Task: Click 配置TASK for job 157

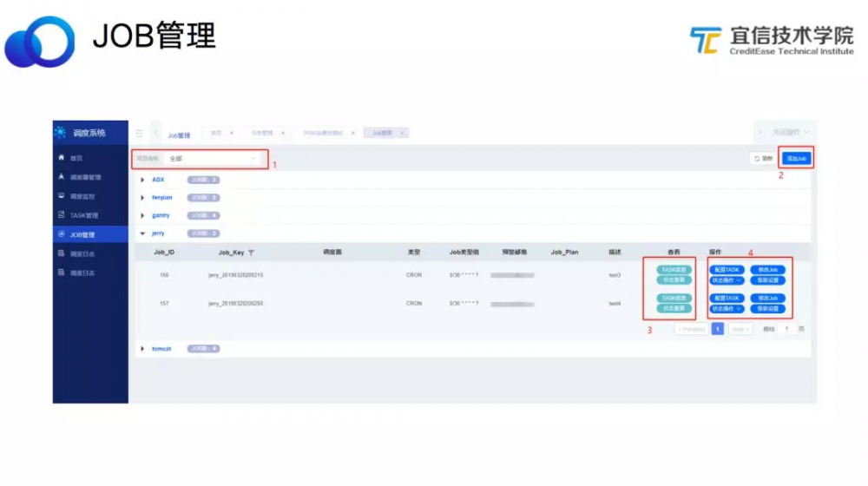Action: tap(727, 298)
